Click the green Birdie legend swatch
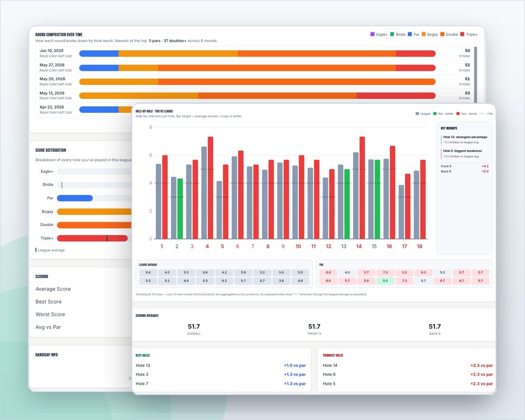525x420 pixels. click(x=392, y=34)
